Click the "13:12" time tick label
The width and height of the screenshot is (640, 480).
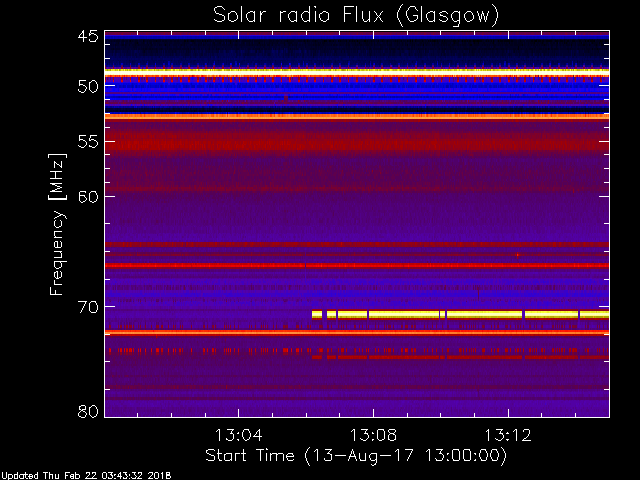point(508,435)
